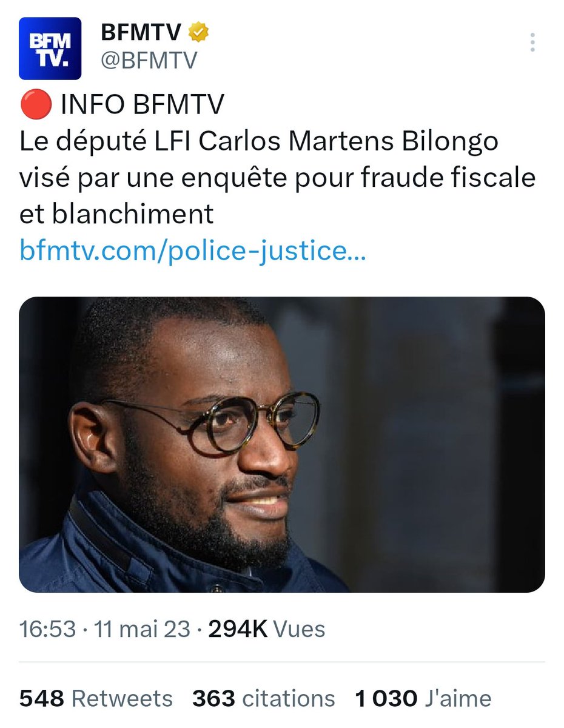
Task: Show the 363 citations list
Action: (x=264, y=698)
